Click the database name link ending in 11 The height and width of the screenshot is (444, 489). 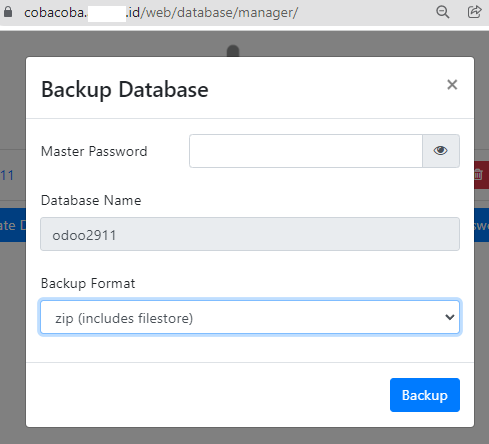coord(7,175)
